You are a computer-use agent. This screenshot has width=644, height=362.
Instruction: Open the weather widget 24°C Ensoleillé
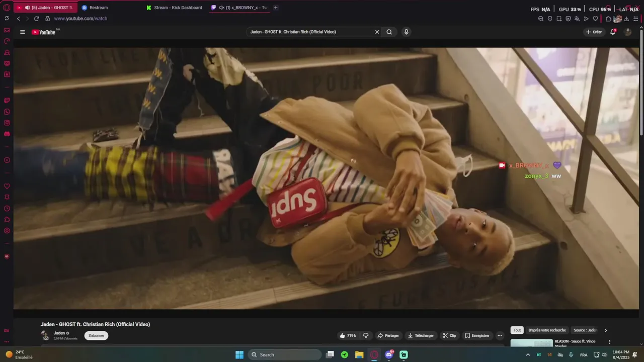click(x=19, y=354)
